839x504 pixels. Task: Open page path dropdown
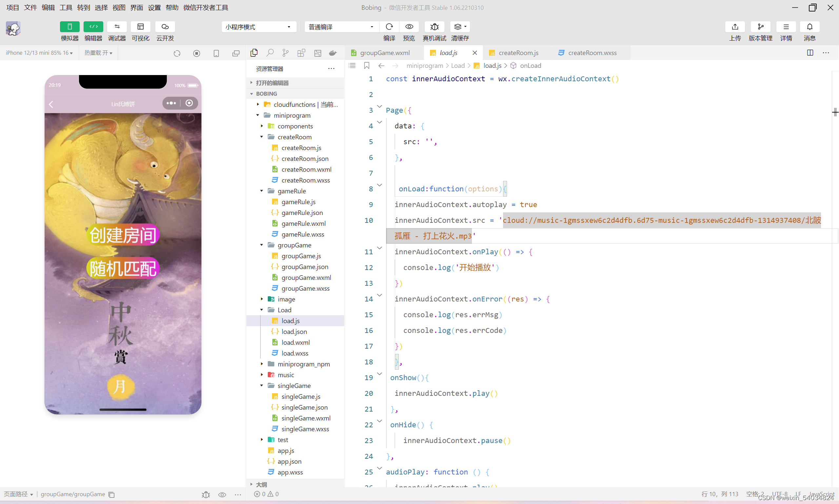coord(19,494)
